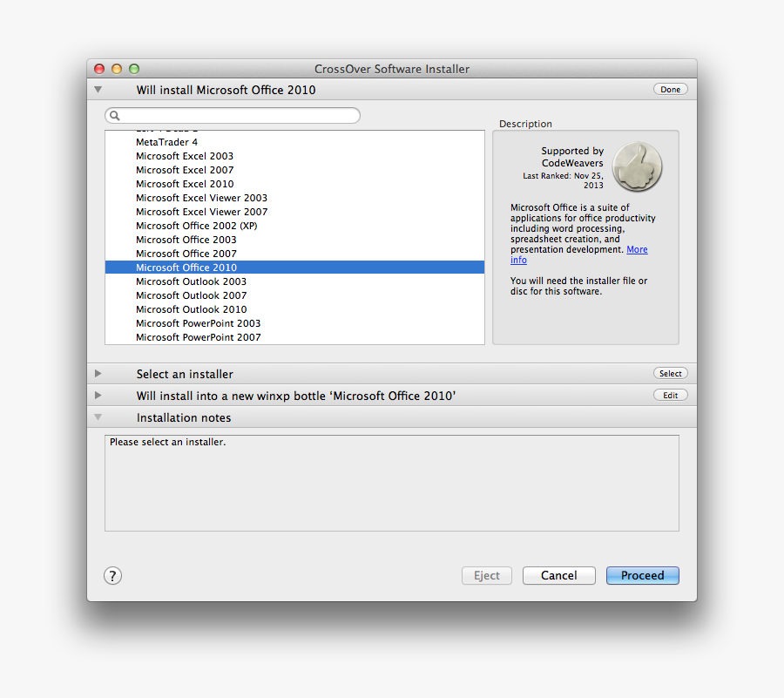Image resolution: width=784 pixels, height=698 pixels.
Task: Click the Select button for the installer
Action: coord(671,373)
